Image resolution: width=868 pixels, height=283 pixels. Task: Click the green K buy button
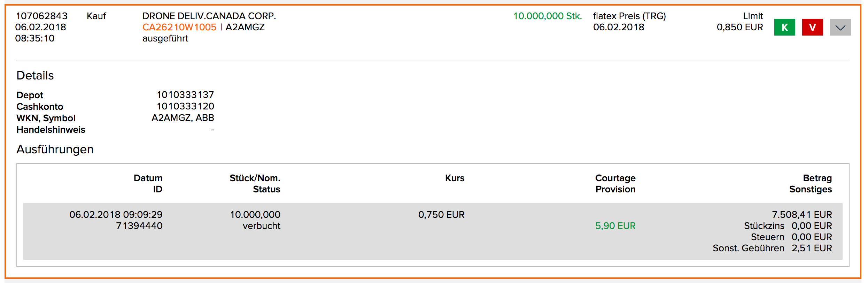click(x=784, y=27)
